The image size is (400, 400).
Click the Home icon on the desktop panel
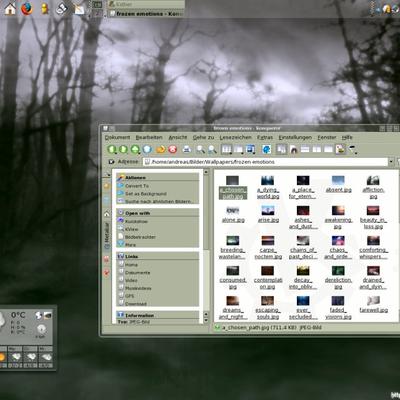[10, 8]
